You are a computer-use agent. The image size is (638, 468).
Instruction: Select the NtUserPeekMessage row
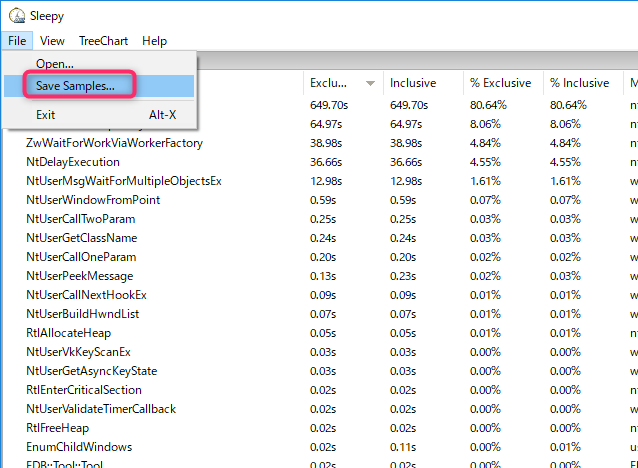(319, 276)
